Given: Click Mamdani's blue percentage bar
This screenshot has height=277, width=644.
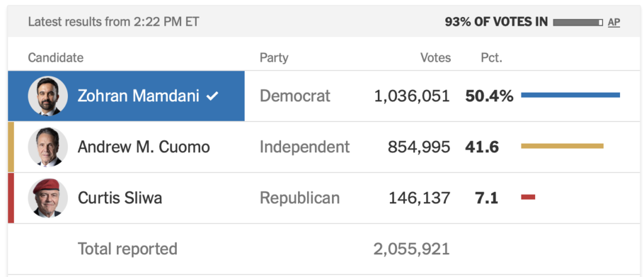Looking at the screenshot, I should point(570,95).
